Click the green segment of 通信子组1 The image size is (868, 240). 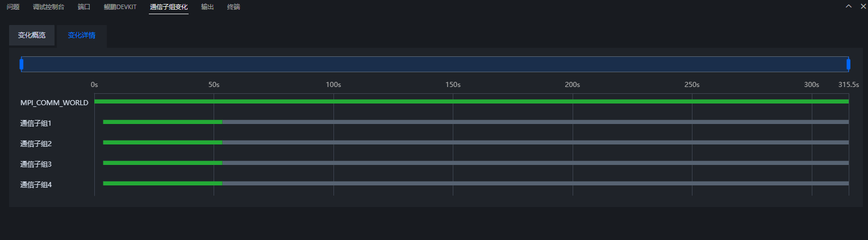click(x=162, y=122)
